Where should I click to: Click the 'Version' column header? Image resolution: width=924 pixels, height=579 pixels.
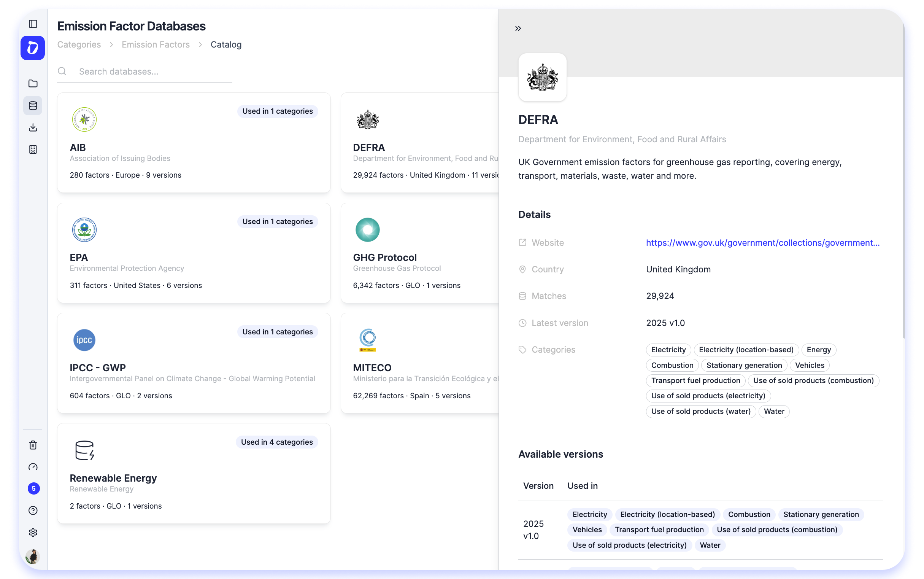tap(538, 486)
